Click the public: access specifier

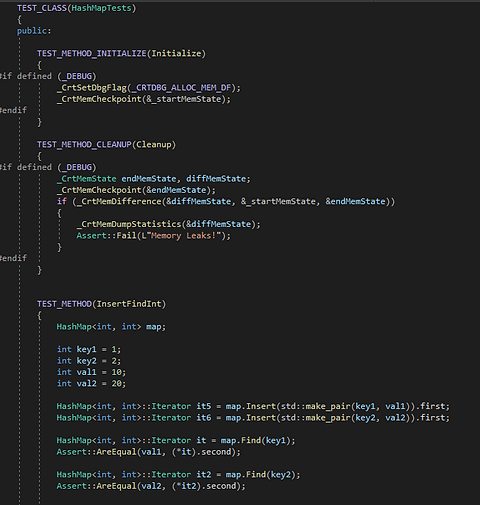click(34, 31)
